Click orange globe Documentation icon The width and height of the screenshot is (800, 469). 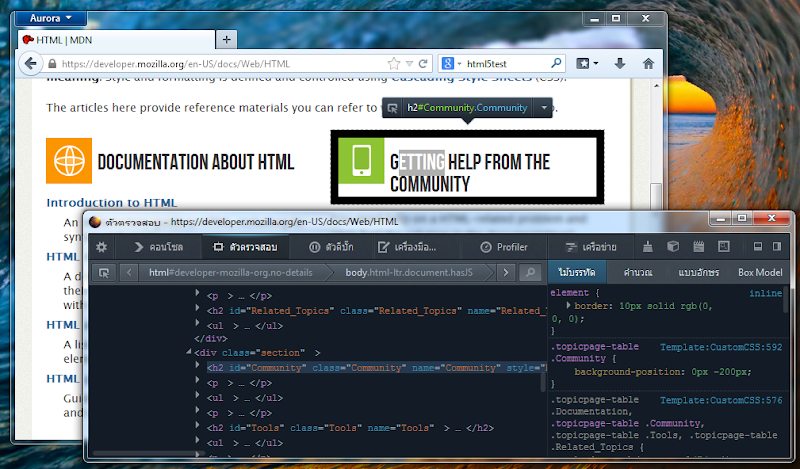point(69,161)
